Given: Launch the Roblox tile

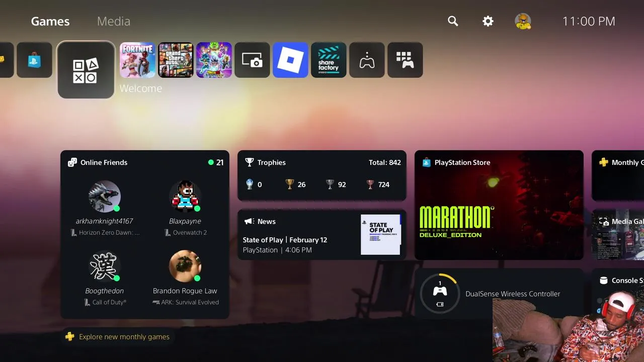Looking at the screenshot, I should tap(290, 60).
